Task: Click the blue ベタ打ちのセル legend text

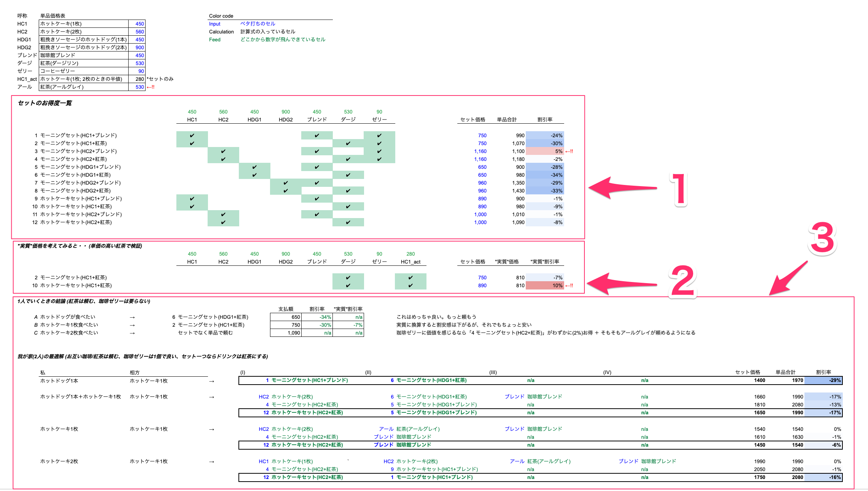Action: (258, 24)
